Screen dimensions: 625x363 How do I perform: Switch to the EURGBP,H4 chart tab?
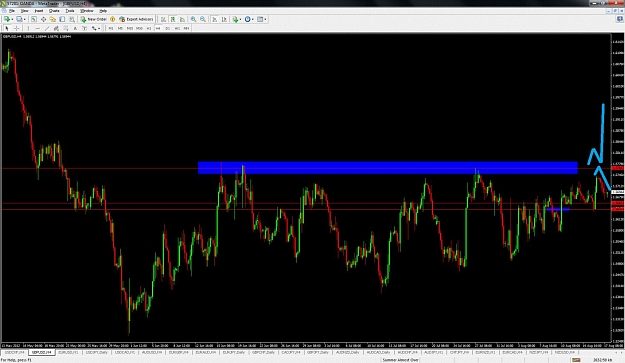(179, 353)
